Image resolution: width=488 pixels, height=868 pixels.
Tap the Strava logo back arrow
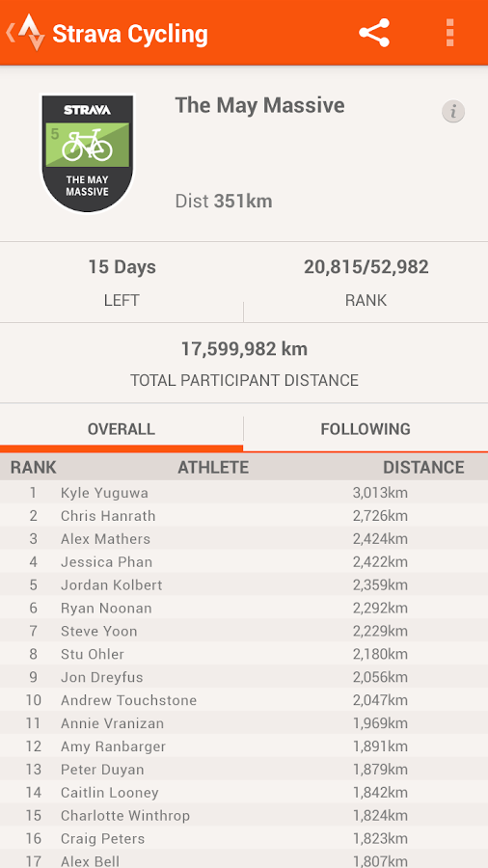(x=25, y=33)
